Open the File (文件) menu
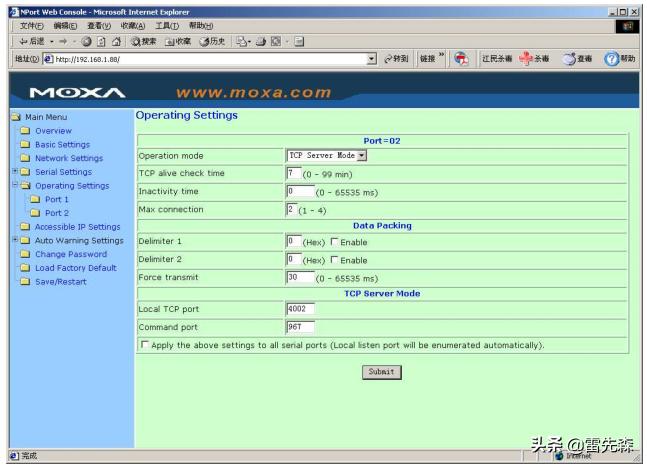The image size is (647, 467). coord(33,25)
